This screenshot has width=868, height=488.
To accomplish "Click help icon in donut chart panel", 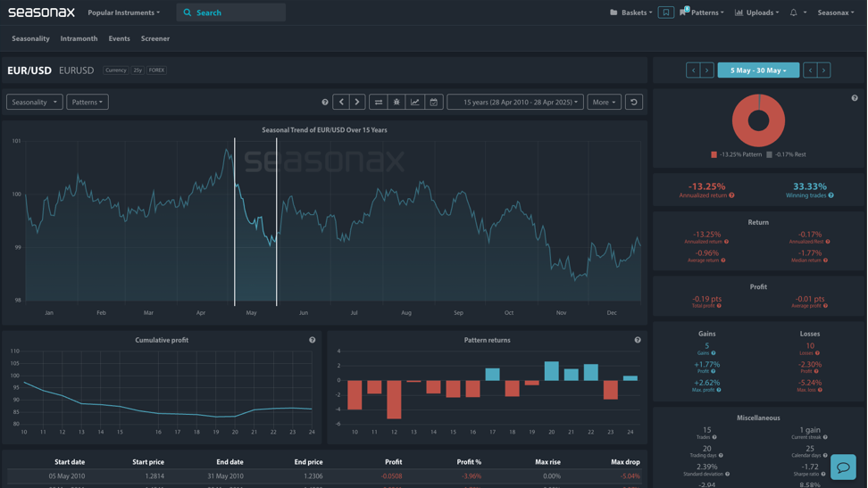I will click(855, 98).
